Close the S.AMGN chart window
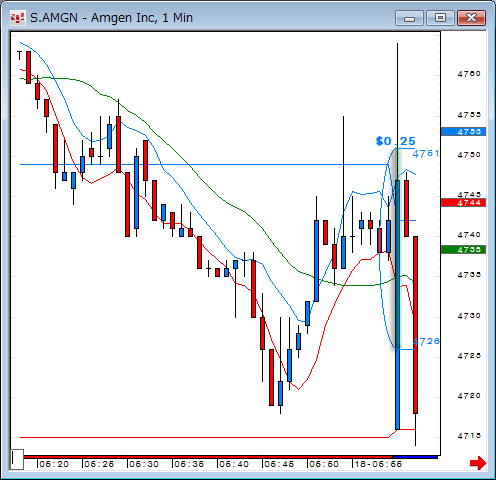Screen dimensions: 496x480 [471, 18]
